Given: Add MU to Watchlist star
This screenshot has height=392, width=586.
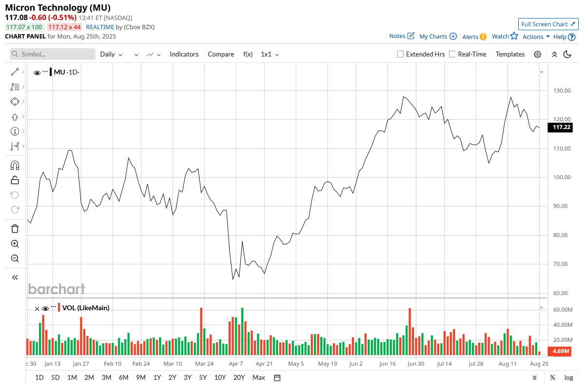Looking at the screenshot, I should pyautogui.click(x=505, y=36).
